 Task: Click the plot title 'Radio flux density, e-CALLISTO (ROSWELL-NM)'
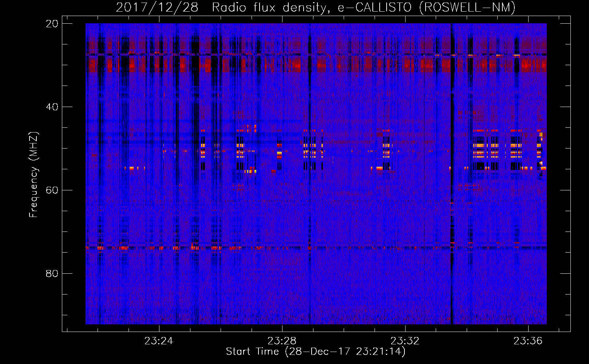point(364,7)
